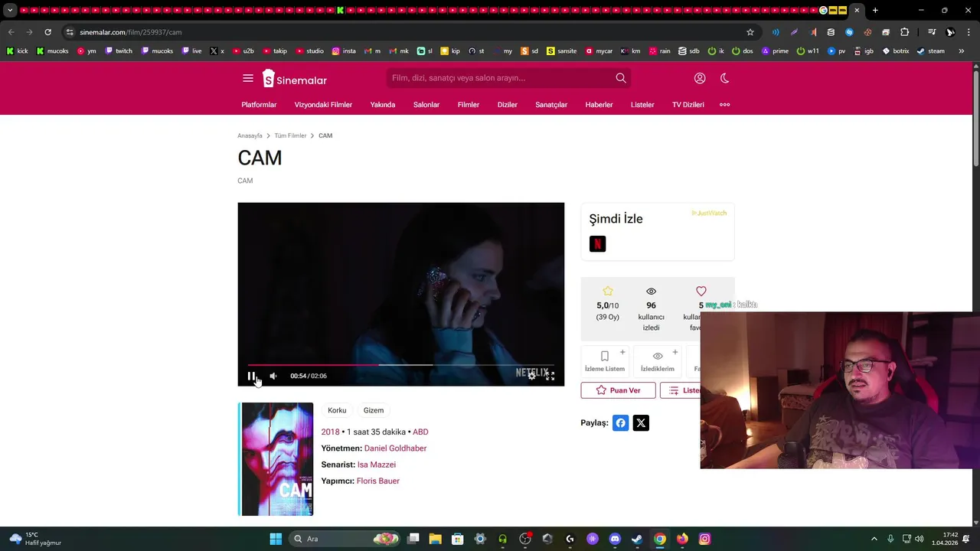
Task: Show more bookmarks chevron
Action: pos(963,51)
